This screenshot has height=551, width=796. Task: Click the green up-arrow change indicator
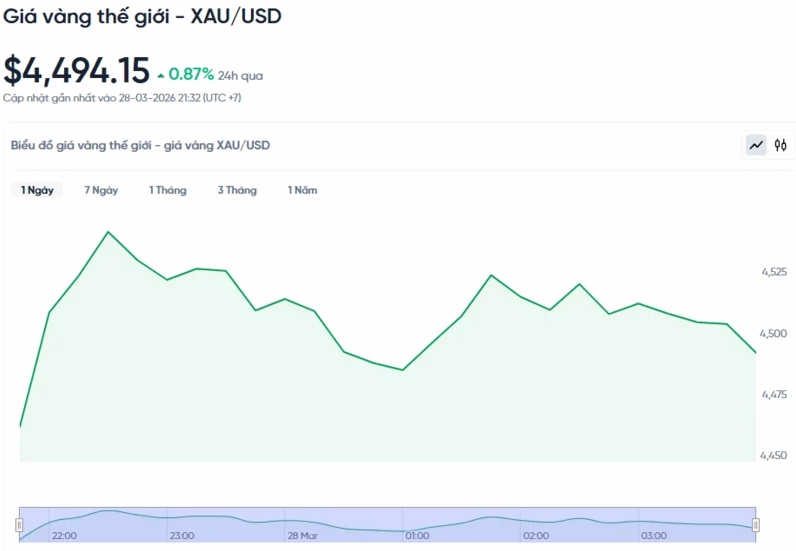(161, 75)
